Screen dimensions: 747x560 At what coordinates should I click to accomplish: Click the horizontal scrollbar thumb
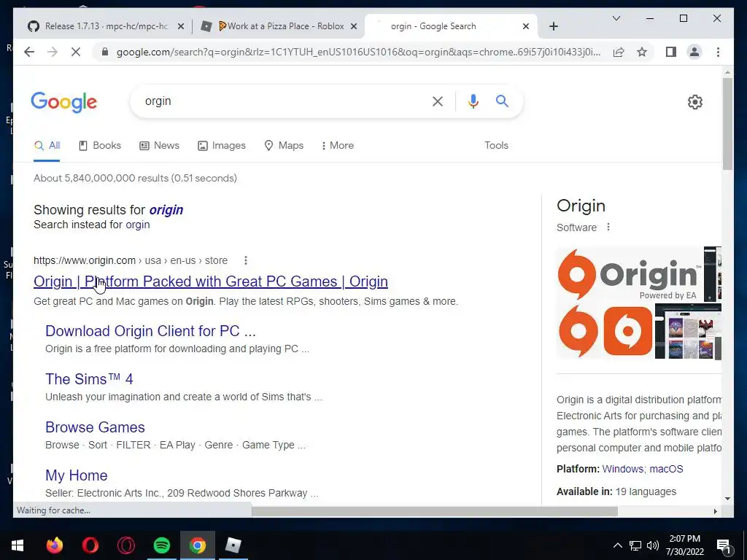[435, 511]
